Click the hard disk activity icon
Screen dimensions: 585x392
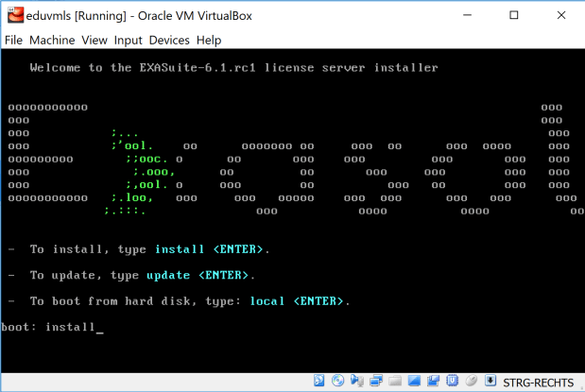(319, 382)
